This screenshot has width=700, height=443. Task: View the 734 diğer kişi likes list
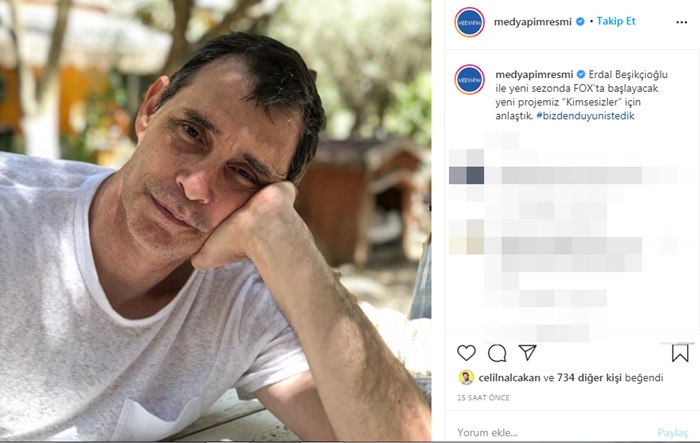point(589,378)
